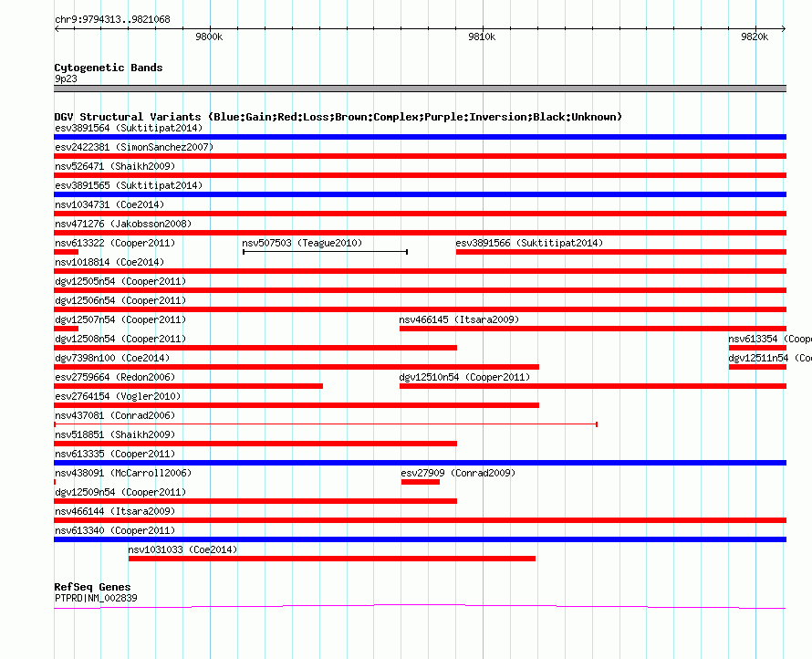Click the red dgv12510n54 loss bar
812x659 pixels.
593,386
